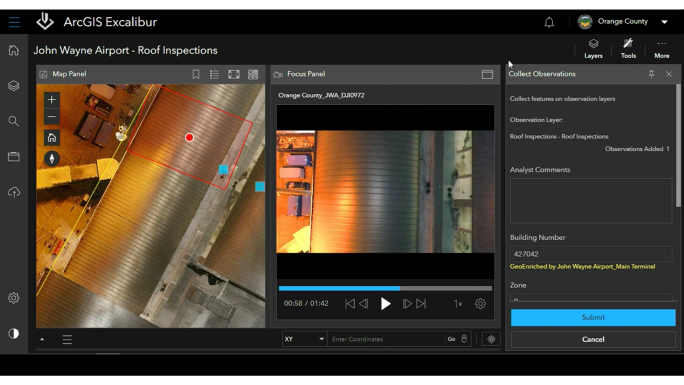Submit the observation

[x=593, y=317]
